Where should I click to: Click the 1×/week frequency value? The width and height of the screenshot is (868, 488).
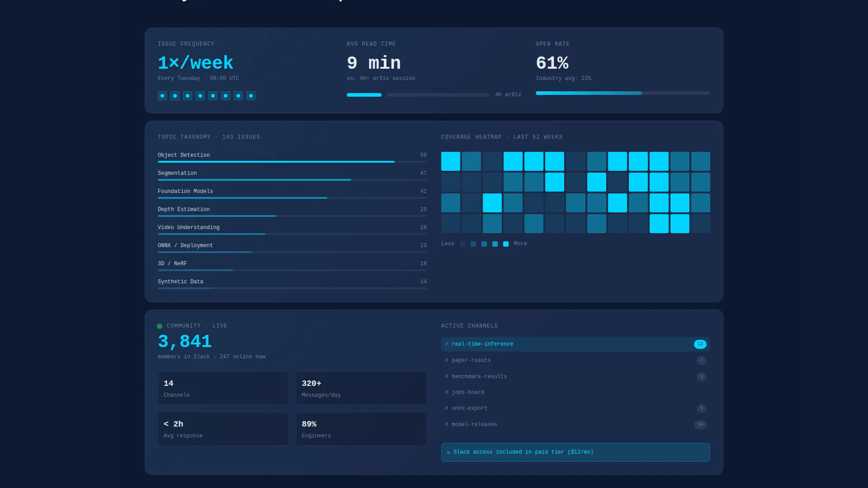click(195, 63)
